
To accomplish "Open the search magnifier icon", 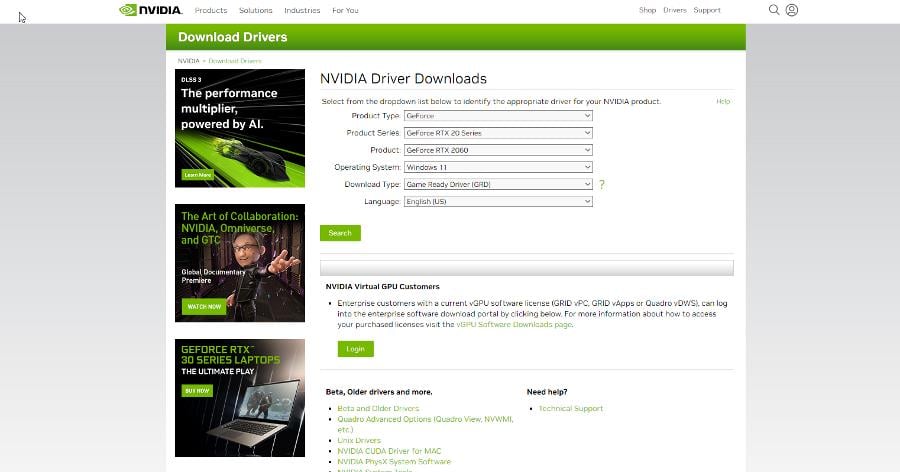I will (774, 10).
